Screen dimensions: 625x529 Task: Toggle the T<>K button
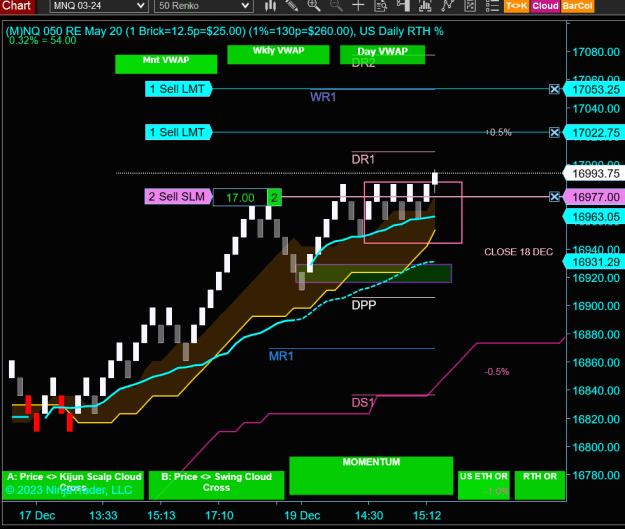point(517,6)
